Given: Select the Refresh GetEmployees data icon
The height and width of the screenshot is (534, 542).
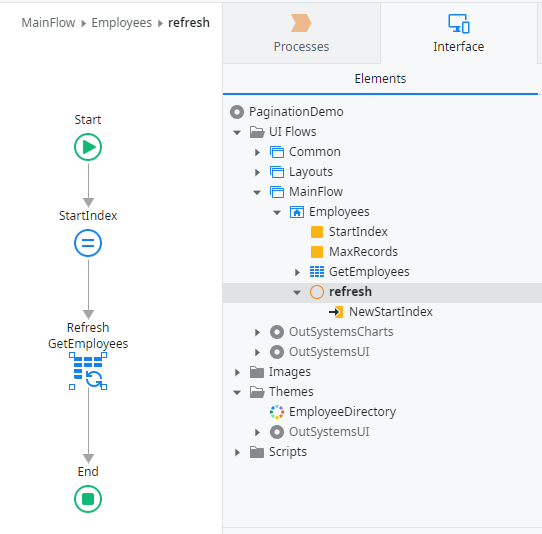Looking at the screenshot, I should (x=88, y=371).
